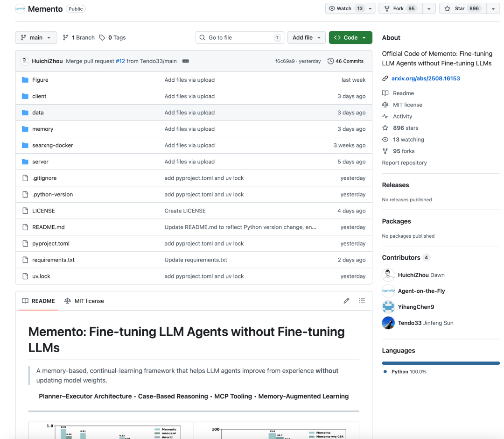Open the main branch selector dropdown

tap(36, 38)
